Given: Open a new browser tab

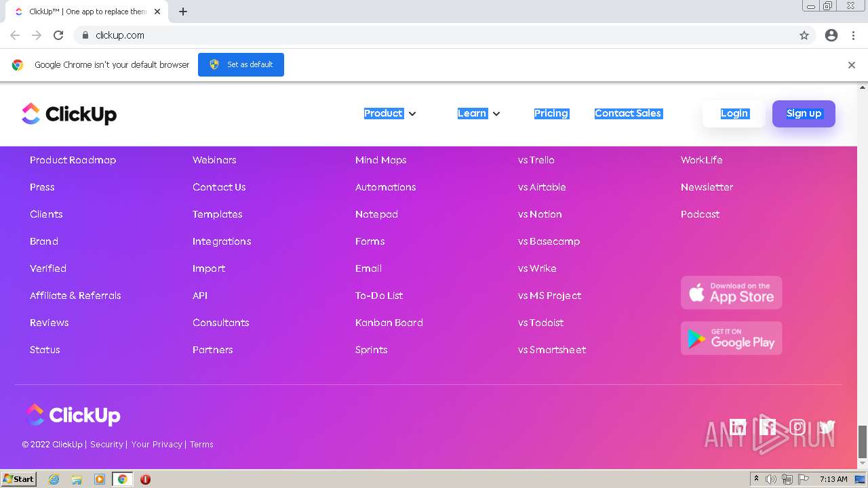Looking at the screenshot, I should (x=183, y=12).
